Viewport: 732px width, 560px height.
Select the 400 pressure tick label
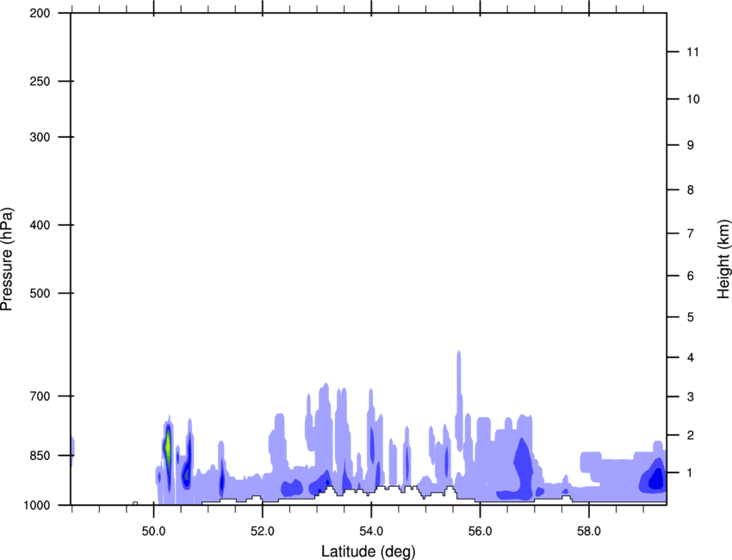(40, 225)
